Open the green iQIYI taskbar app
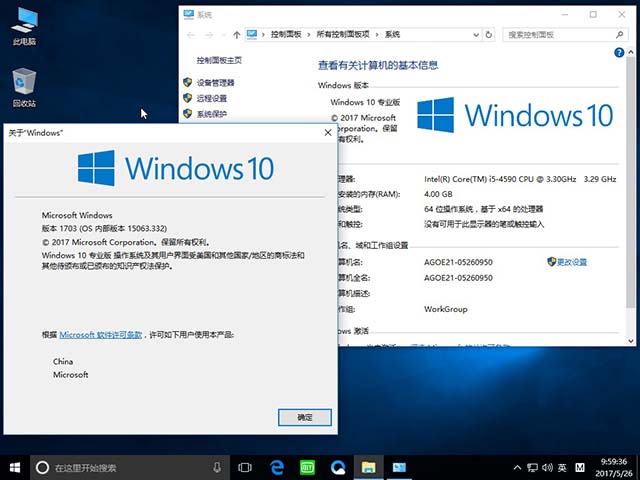640x480 pixels. click(x=307, y=467)
